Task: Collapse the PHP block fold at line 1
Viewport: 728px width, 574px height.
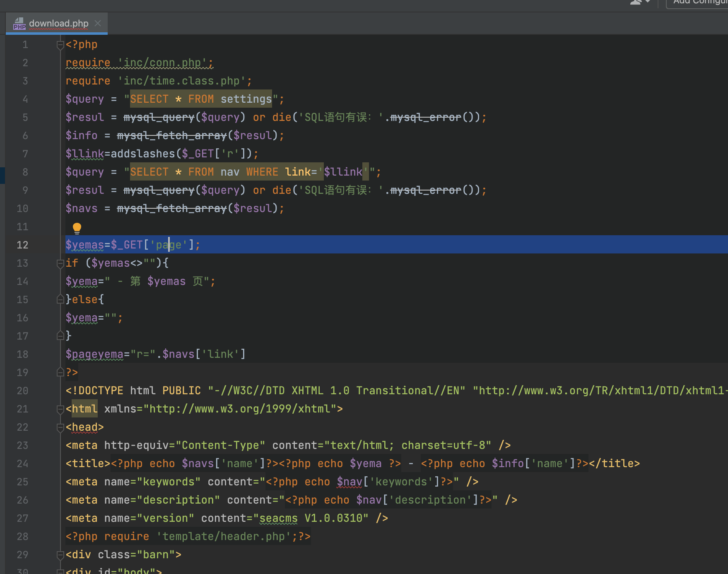Action: (x=60, y=45)
